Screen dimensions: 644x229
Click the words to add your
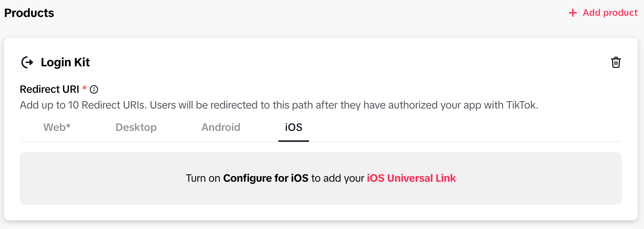click(337, 178)
